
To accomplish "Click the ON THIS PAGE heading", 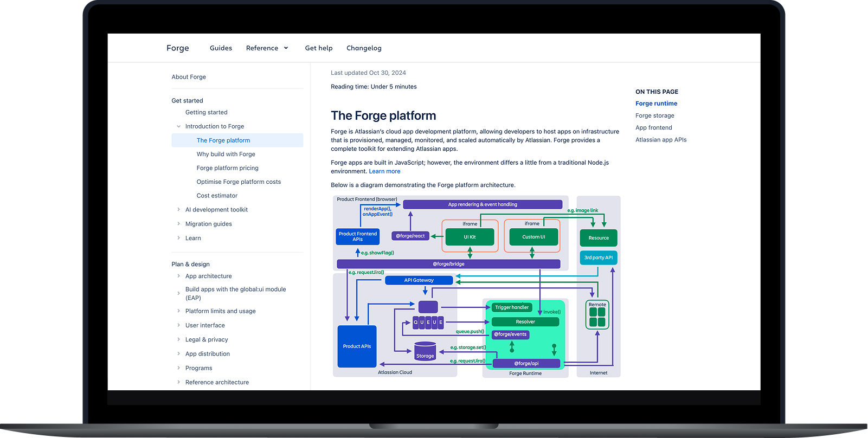I will [x=657, y=92].
